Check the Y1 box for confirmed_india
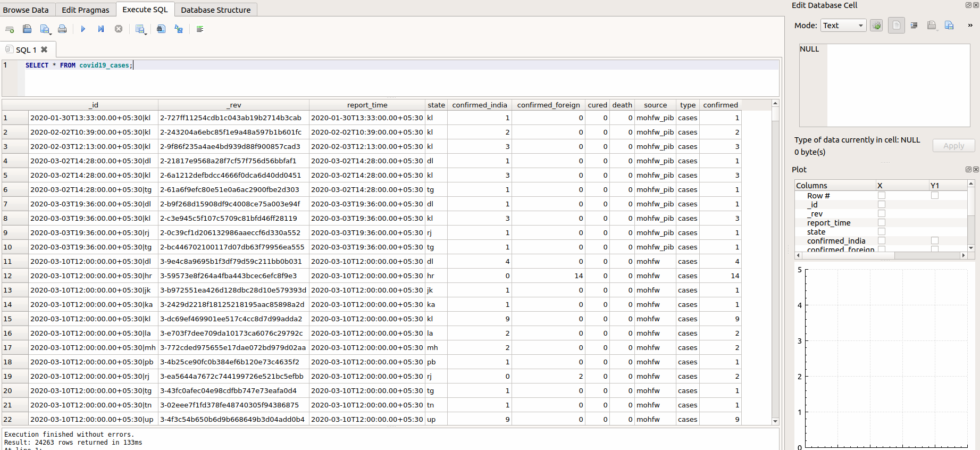The height and width of the screenshot is (450, 980). [935, 241]
